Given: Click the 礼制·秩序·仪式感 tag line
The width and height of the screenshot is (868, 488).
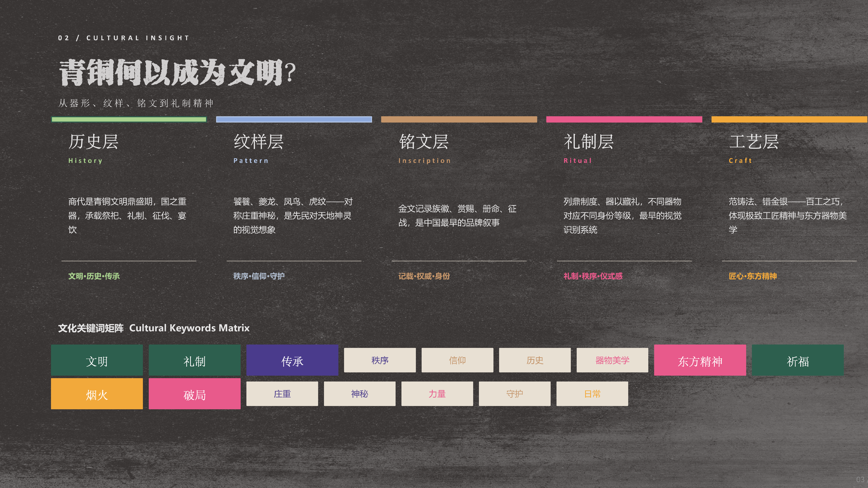Looking at the screenshot, I should coord(593,276).
